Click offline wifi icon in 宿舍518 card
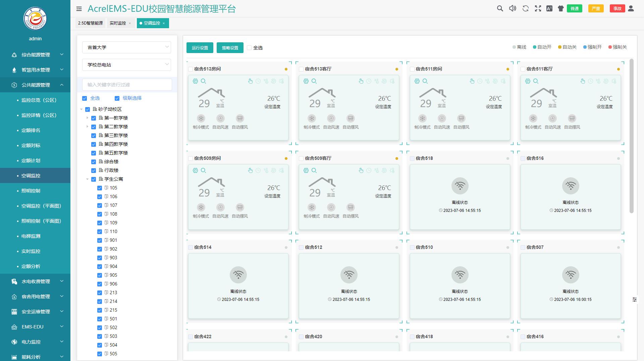 click(x=460, y=186)
